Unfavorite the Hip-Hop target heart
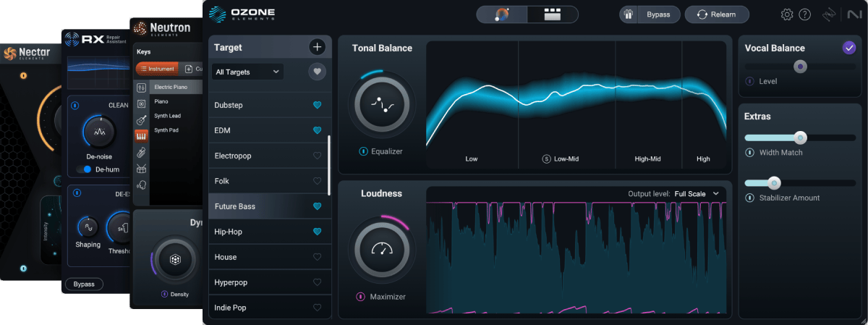The height and width of the screenshot is (325, 868). [317, 232]
